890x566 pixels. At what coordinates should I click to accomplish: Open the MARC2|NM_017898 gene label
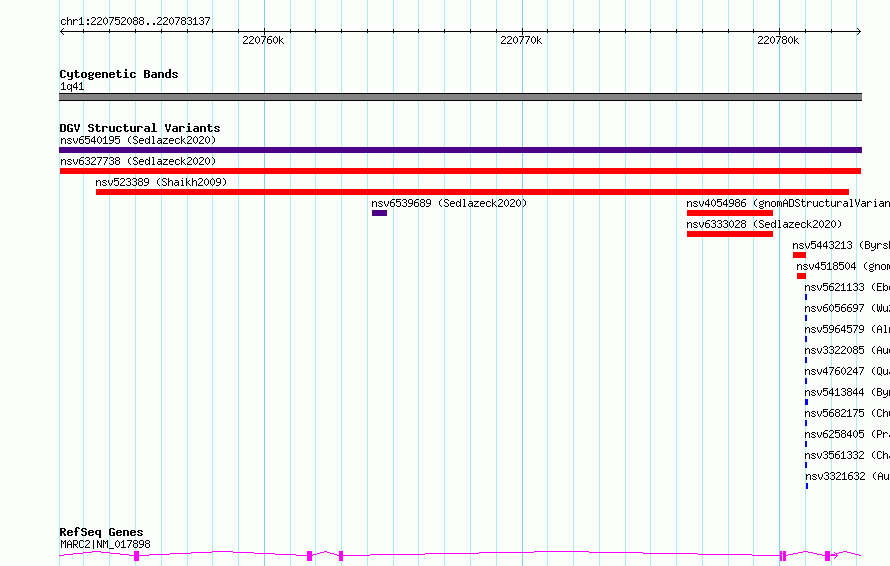pos(105,544)
